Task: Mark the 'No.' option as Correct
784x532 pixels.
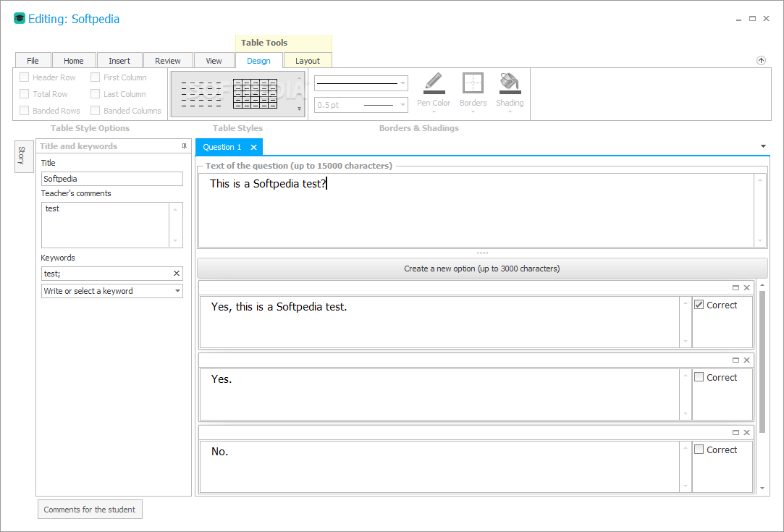Action: [699, 449]
